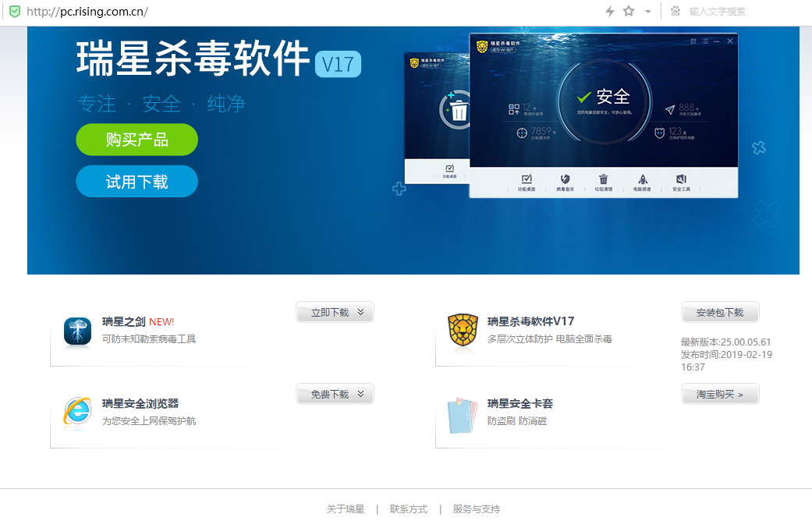Viewport: 812px width, 521px height.
Task: Click the 瑞星安全卡套 card sleeve image
Action: click(463, 416)
